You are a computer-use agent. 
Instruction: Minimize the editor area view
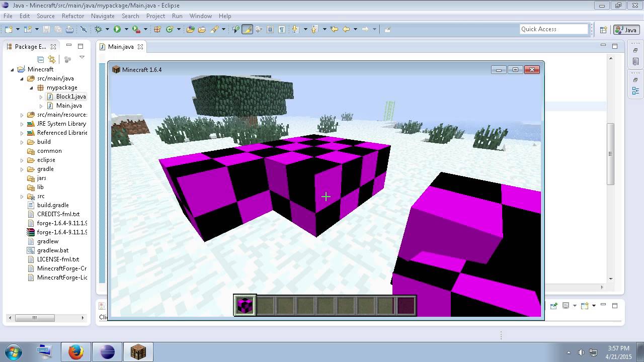[x=603, y=46]
